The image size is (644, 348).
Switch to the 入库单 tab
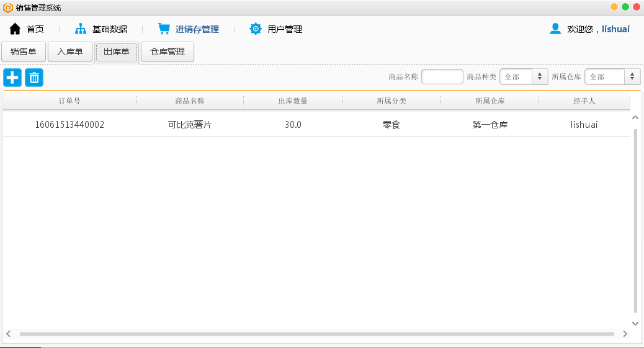[70, 51]
